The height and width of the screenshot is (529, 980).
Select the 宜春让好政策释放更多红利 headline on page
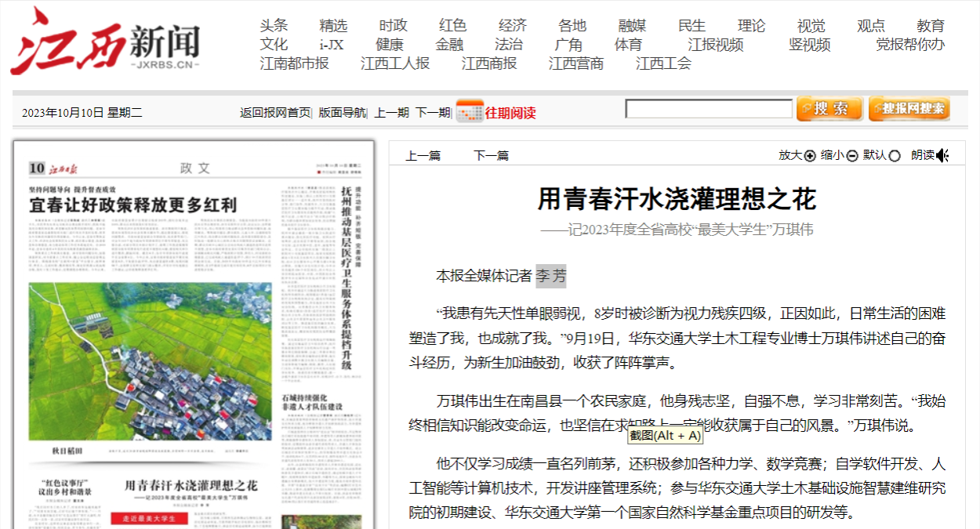[x=133, y=206]
